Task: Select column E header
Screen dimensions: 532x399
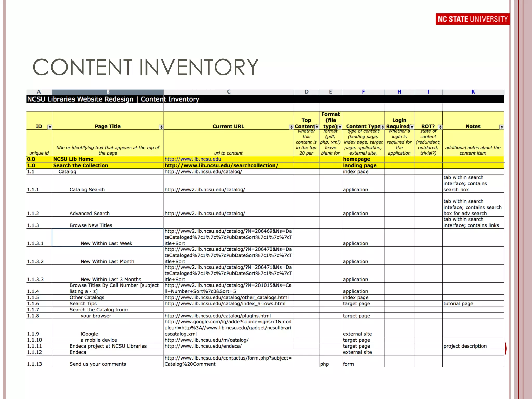Action: (330, 92)
